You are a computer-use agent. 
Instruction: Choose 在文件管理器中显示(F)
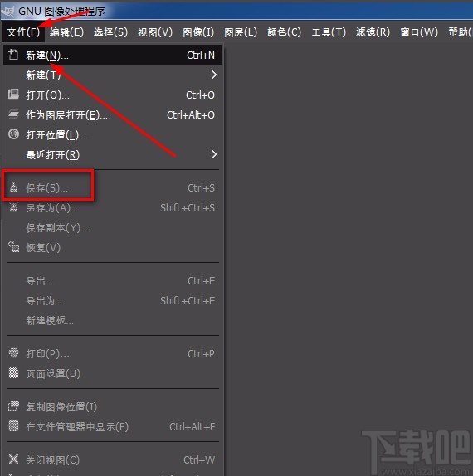coord(113,427)
